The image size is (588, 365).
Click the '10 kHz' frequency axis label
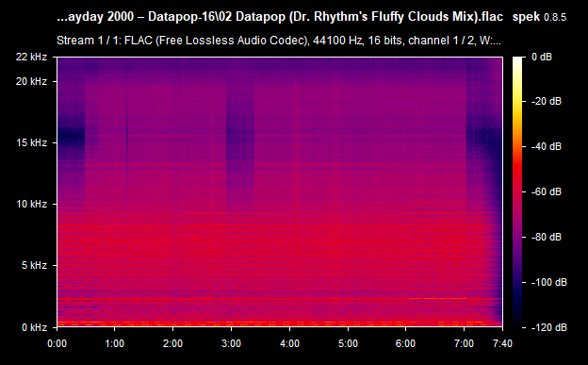[31, 204]
